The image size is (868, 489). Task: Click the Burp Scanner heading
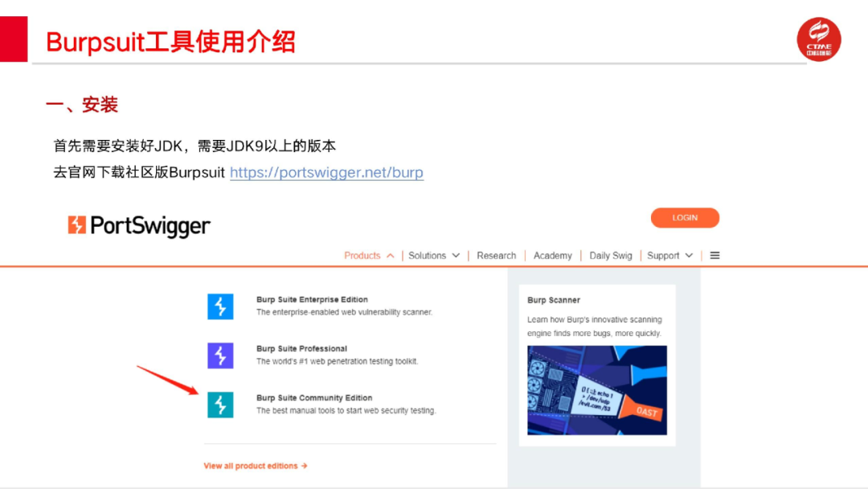pyautogui.click(x=554, y=300)
